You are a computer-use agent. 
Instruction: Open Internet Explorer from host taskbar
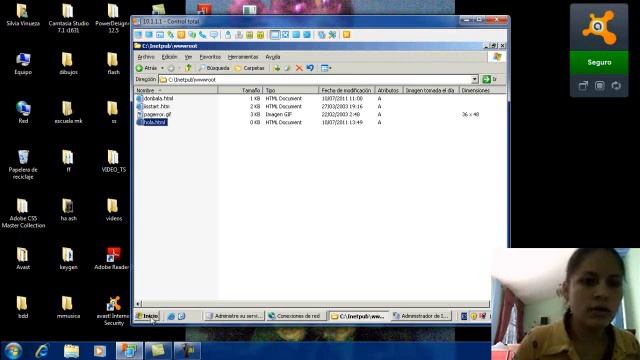pyautogui.click(x=42, y=351)
